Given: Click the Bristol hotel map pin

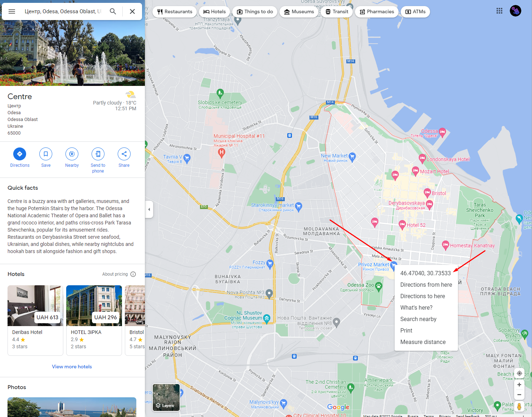Looking at the screenshot, I should 427,193.
